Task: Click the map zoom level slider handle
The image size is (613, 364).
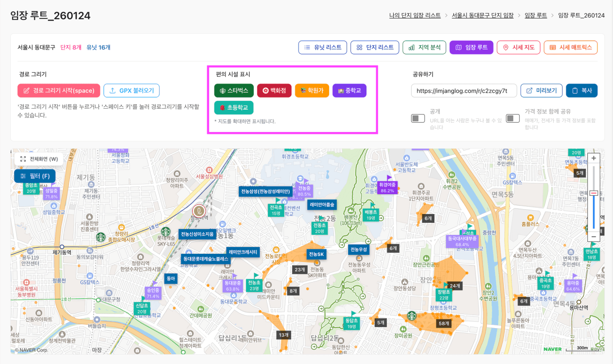Action: [x=594, y=193]
